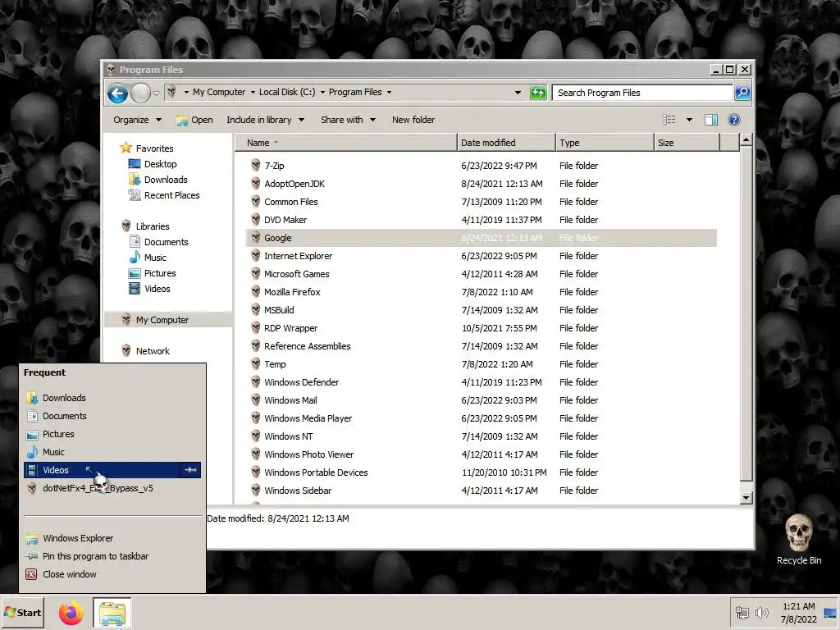Go back with the blue Back arrow
Image resolution: width=840 pixels, height=630 pixels.
(x=117, y=94)
